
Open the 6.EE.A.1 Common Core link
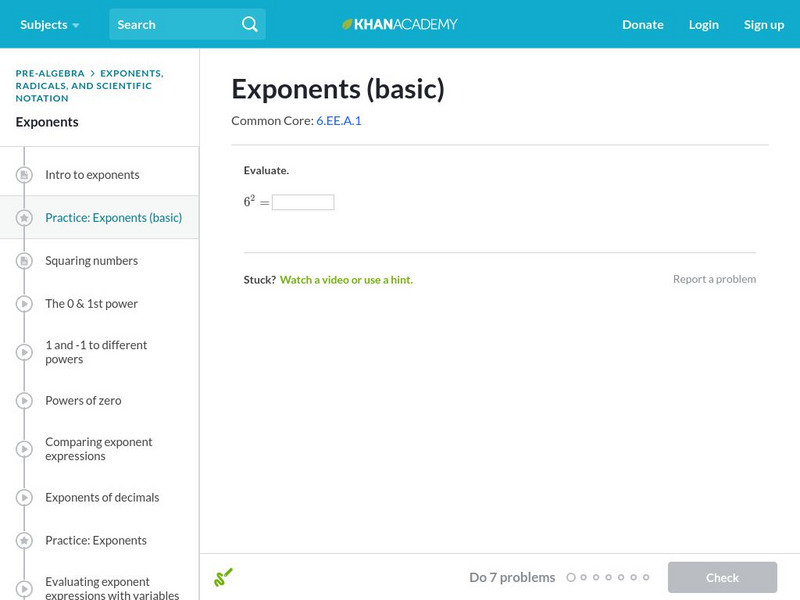click(x=338, y=120)
